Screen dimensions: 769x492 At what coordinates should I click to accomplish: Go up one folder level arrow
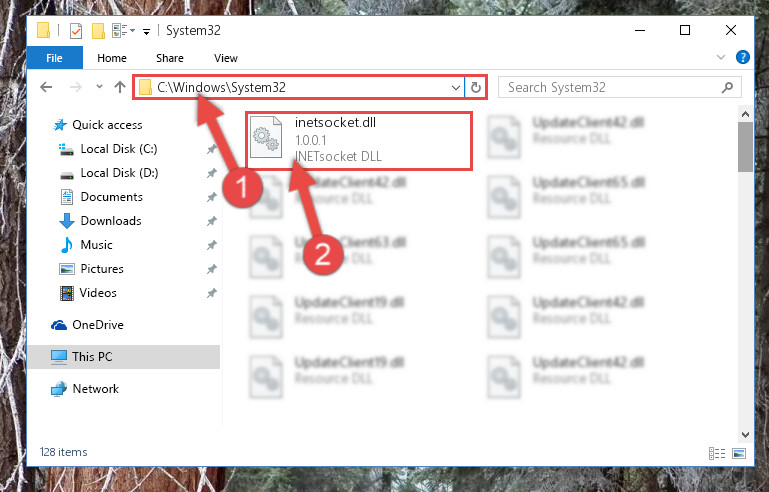(120, 87)
